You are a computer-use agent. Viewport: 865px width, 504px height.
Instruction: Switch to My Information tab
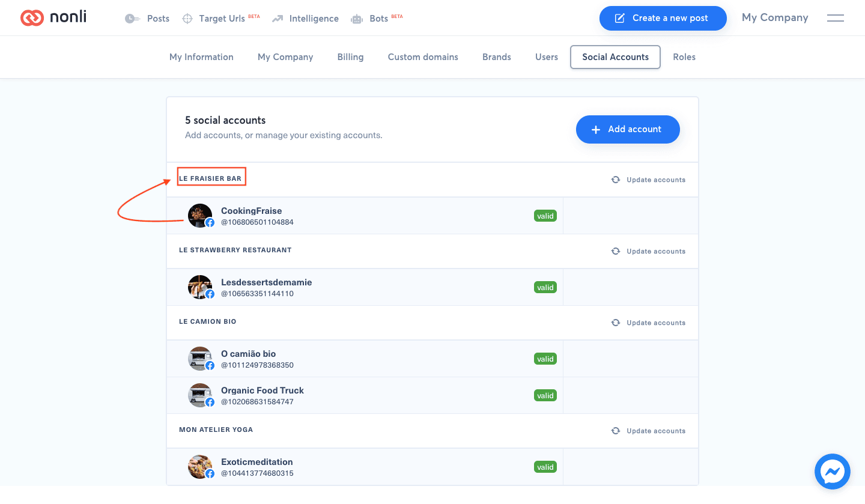[201, 57]
